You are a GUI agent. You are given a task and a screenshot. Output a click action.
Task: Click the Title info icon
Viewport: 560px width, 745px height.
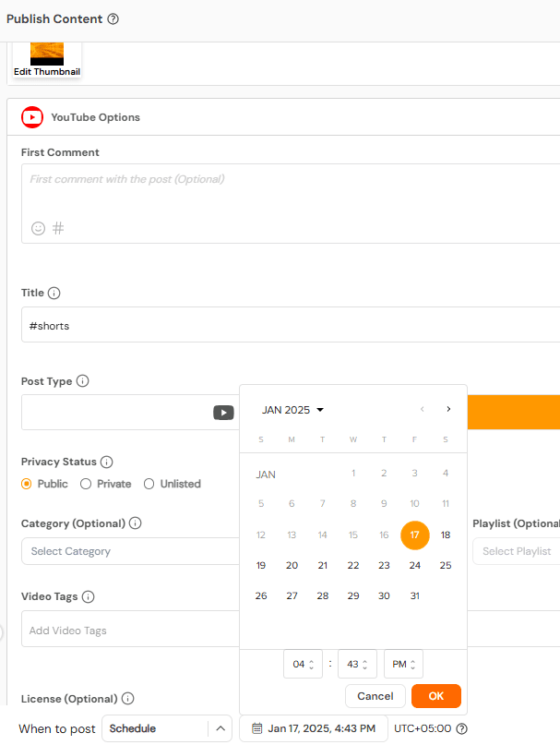click(x=54, y=294)
